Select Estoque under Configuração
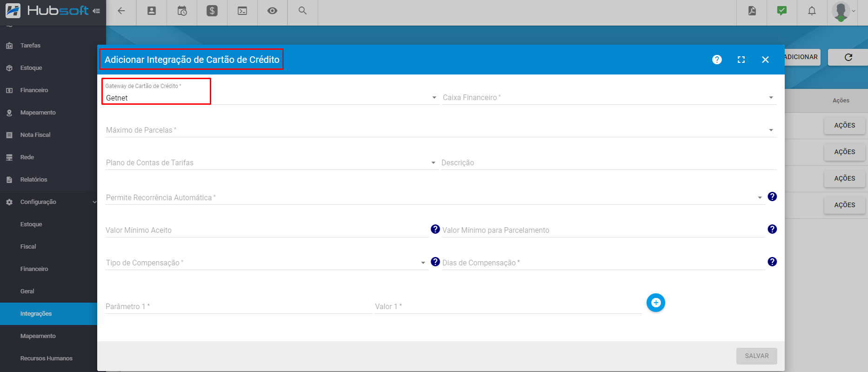868x372 pixels. (x=48, y=224)
